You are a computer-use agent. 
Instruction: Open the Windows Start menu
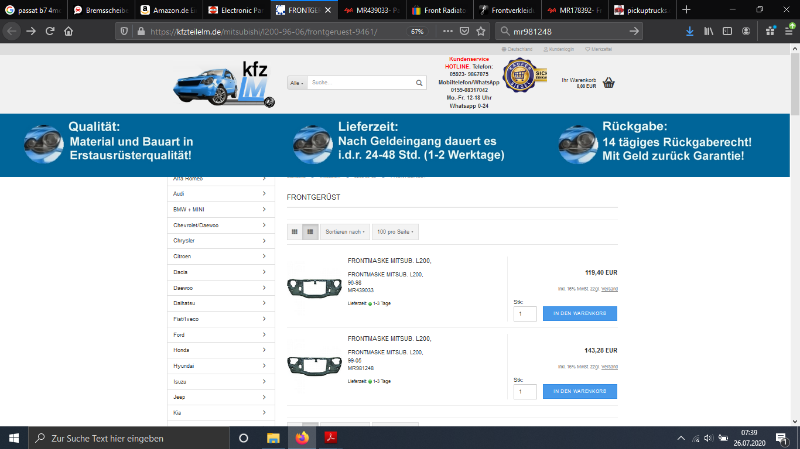14,438
